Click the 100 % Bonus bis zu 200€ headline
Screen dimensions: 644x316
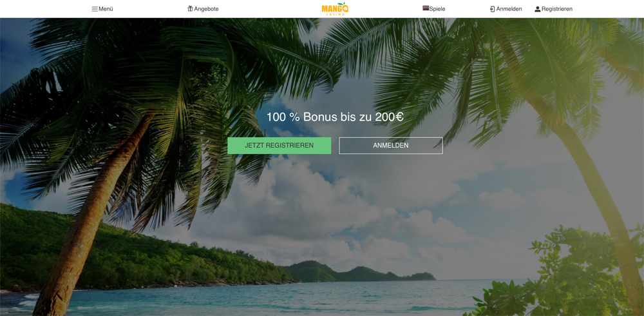[x=335, y=117]
